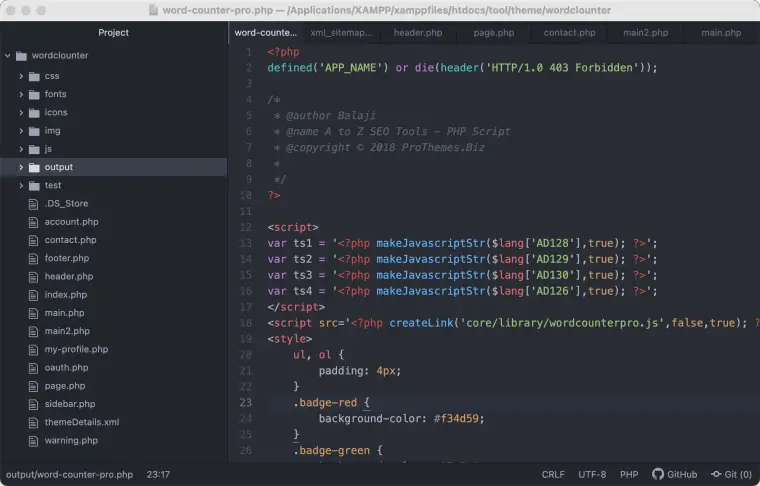Click the img folder icon
The image size is (760, 486).
(x=34, y=131)
